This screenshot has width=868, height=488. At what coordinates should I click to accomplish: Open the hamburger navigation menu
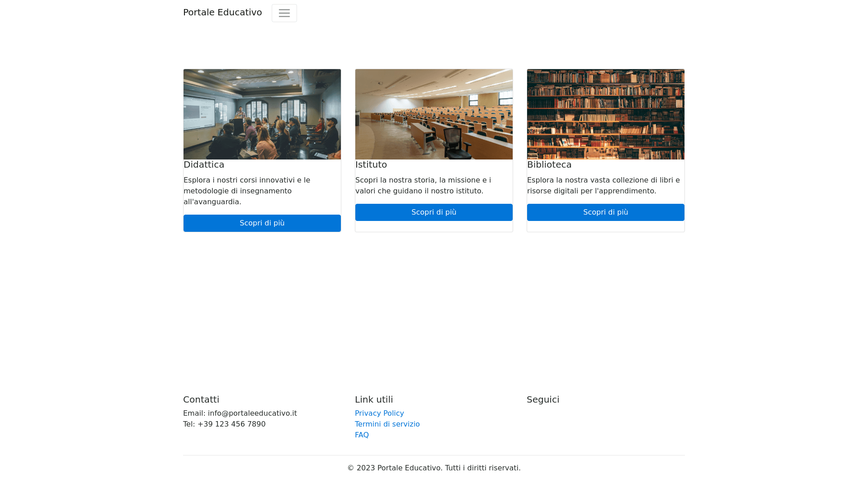284,13
